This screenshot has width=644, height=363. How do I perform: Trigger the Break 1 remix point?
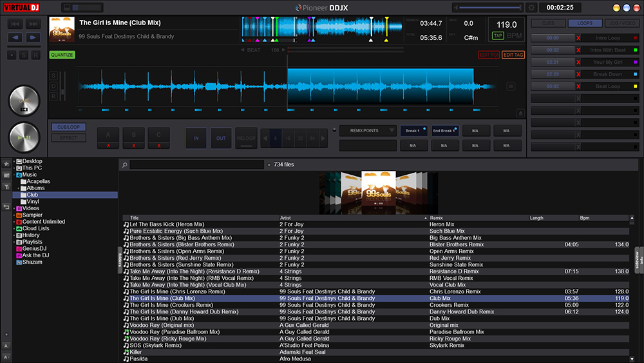coord(413,131)
